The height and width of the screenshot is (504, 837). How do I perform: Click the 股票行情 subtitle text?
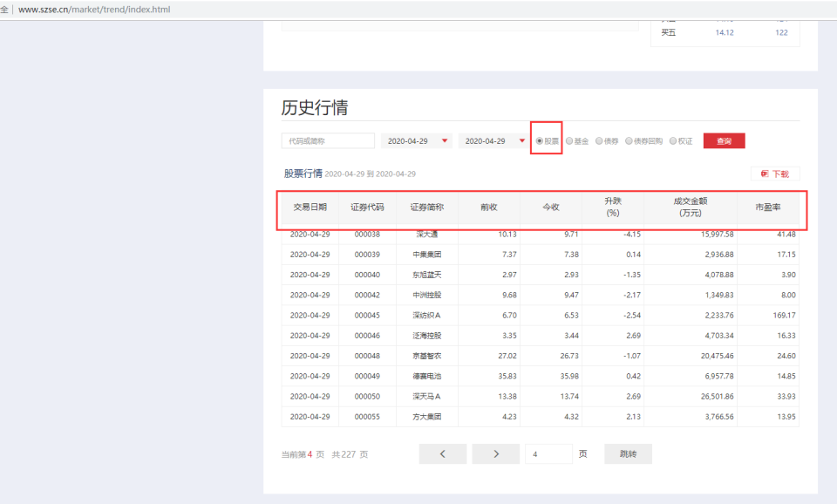click(x=303, y=174)
